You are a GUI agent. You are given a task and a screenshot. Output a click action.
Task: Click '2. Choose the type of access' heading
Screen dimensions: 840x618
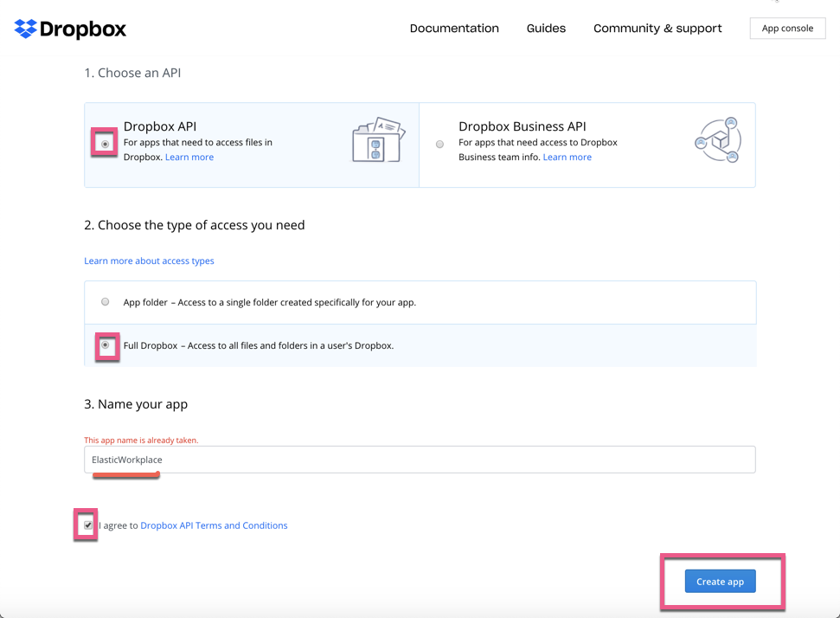click(x=195, y=225)
